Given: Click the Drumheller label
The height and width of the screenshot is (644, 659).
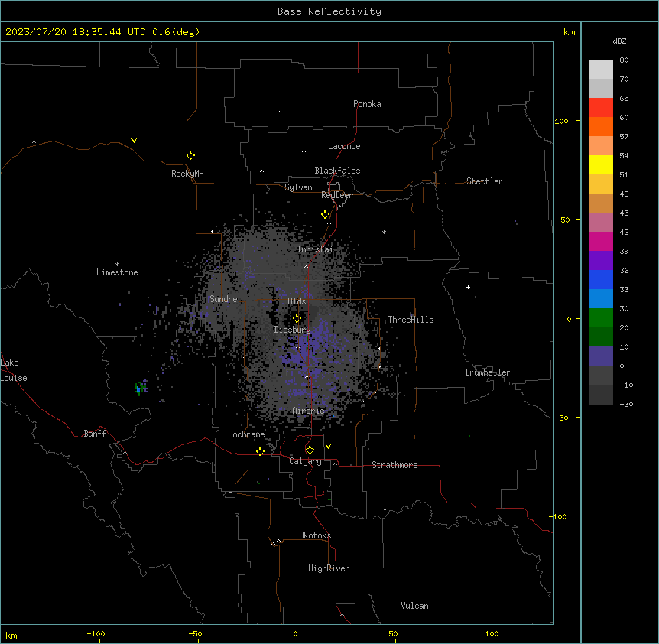Looking at the screenshot, I should coord(488,372).
